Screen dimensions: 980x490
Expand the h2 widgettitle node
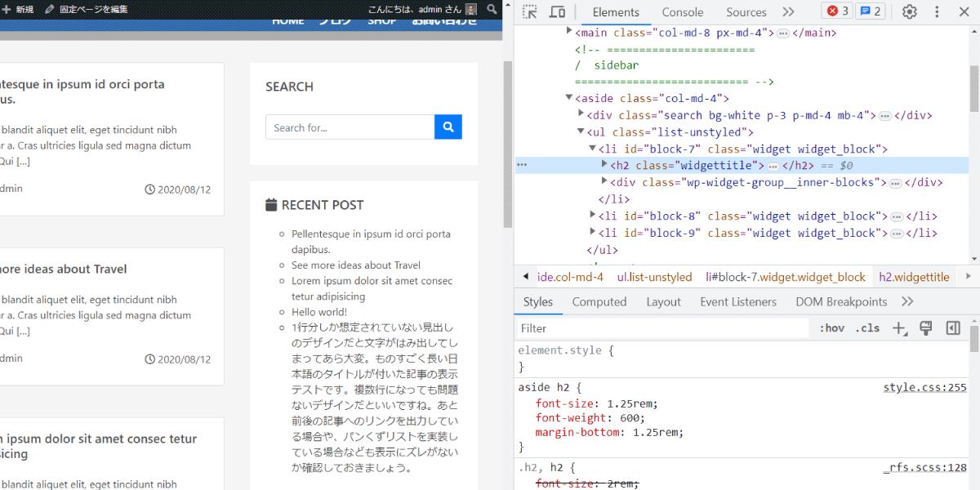click(605, 166)
